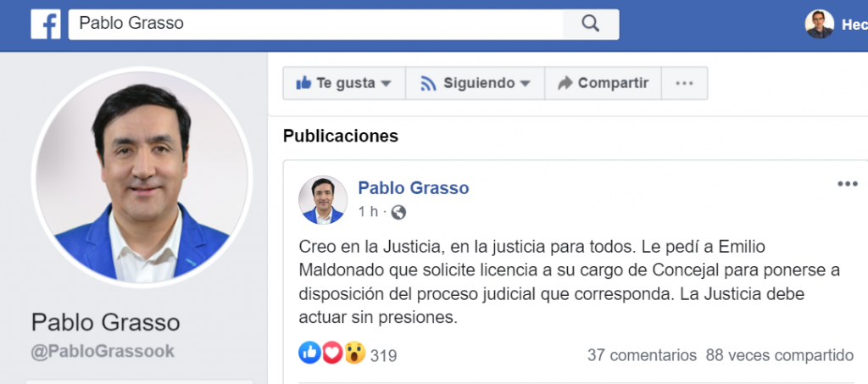Open the Pablo Grasso post author link
This screenshot has width=868, height=384.
(x=414, y=188)
